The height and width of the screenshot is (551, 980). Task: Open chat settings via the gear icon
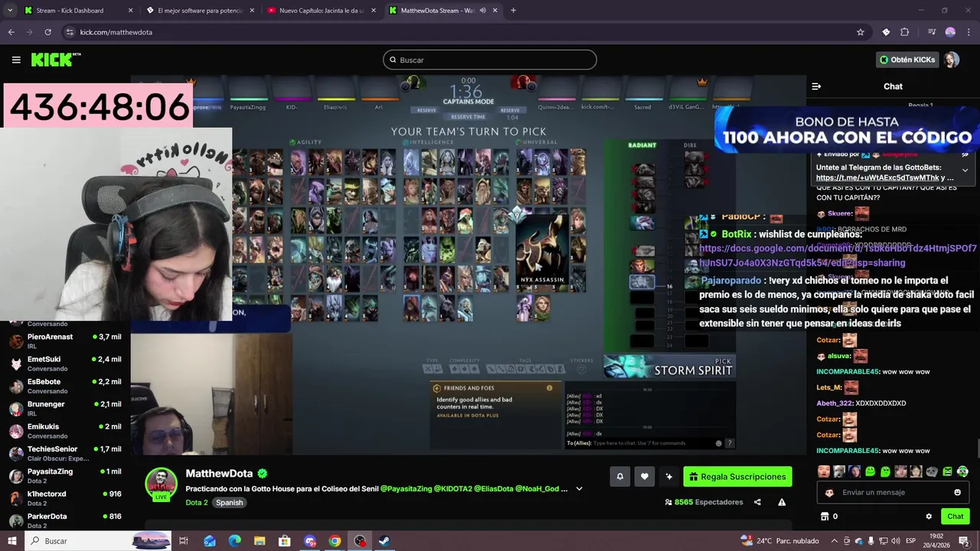(x=929, y=517)
